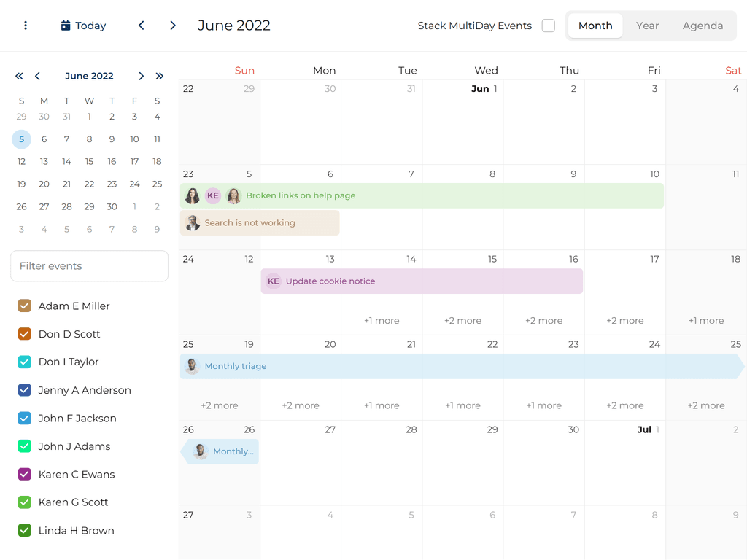Switch to the Agenda view tab
Screen dimensions: 747x560
[x=703, y=26]
